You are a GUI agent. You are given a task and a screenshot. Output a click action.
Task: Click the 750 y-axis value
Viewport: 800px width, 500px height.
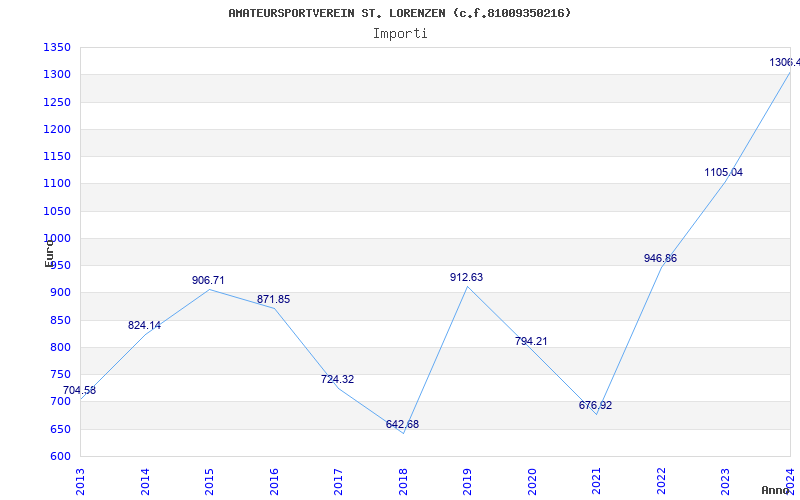60,374
